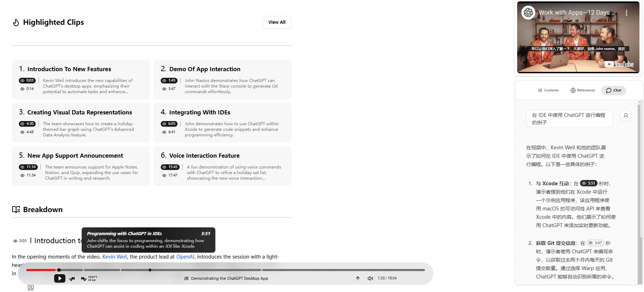Viewport: 644px width, 292px height.
Task: Click the 0:14 duration in Introduction clip
Action: point(27,89)
